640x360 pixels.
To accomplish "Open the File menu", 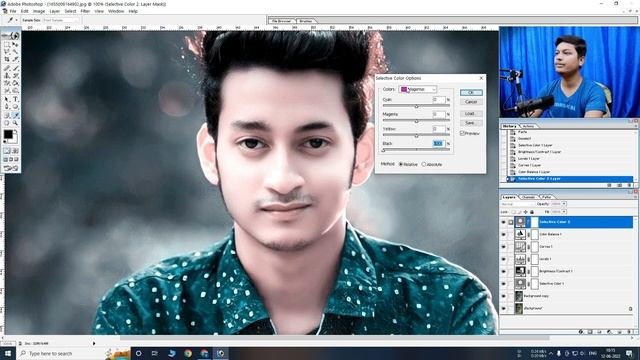I will pos(13,11).
